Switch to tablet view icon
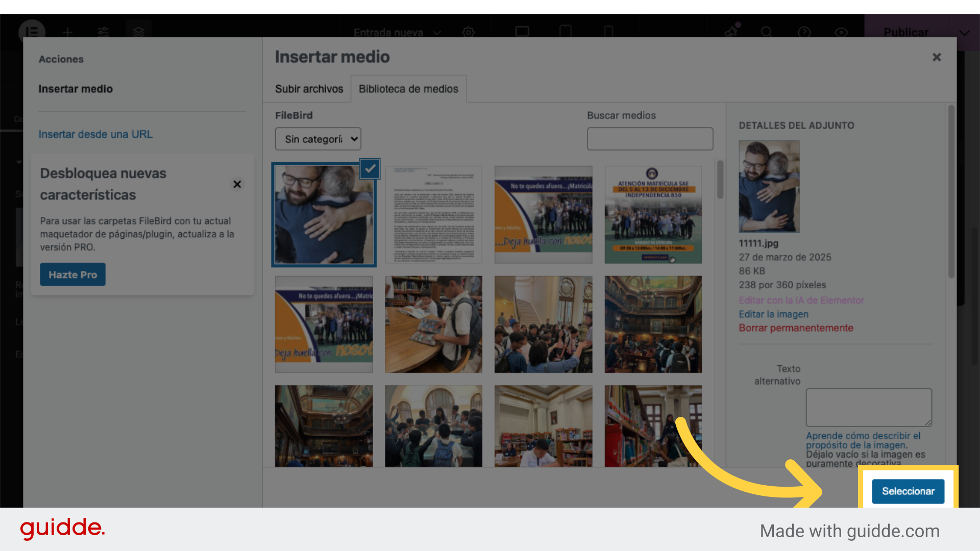This screenshot has height=551, width=980. [x=565, y=32]
